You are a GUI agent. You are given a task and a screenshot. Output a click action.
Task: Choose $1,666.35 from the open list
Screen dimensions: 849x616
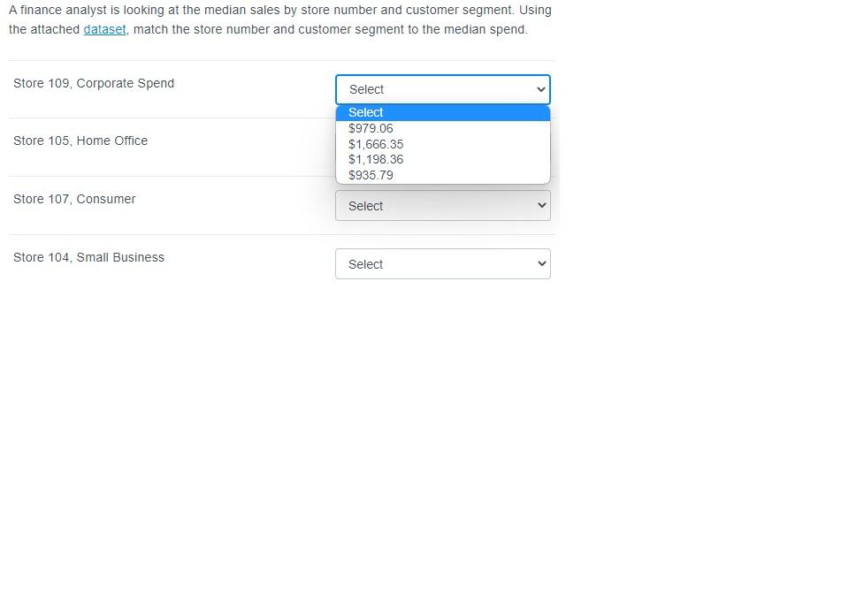click(x=376, y=144)
